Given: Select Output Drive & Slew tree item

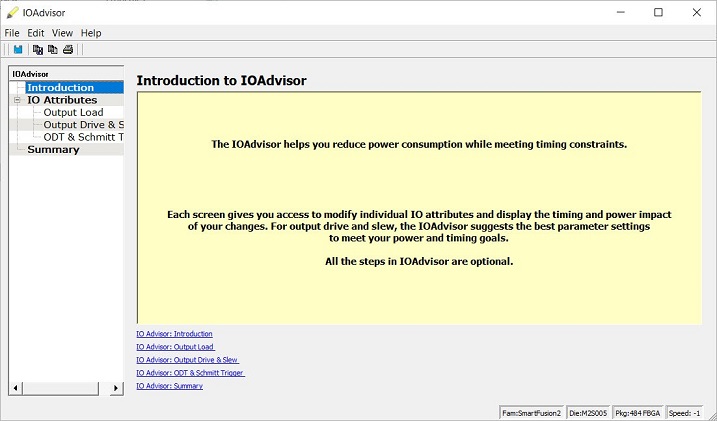Looking at the screenshot, I should (83, 125).
